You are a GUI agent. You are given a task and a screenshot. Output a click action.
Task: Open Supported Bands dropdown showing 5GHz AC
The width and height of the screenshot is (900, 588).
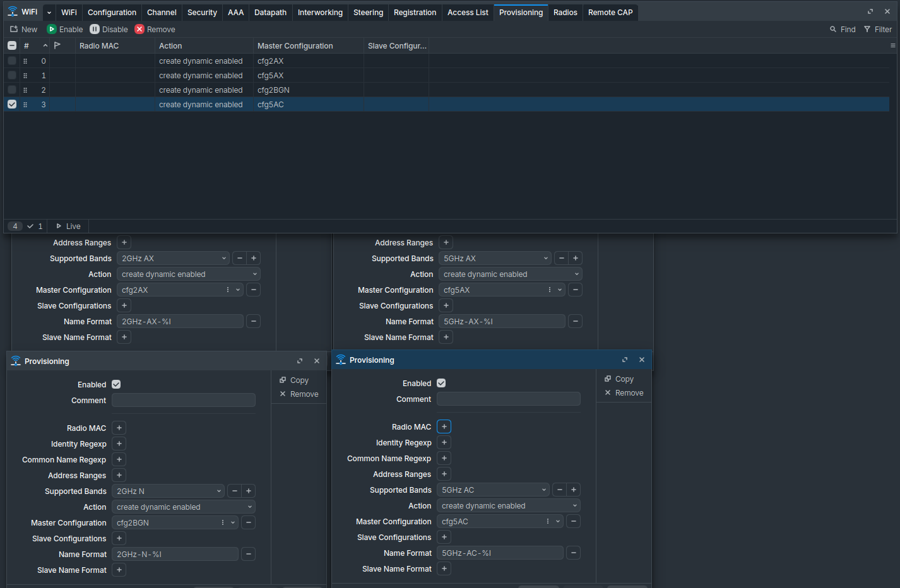click(494, 490)
